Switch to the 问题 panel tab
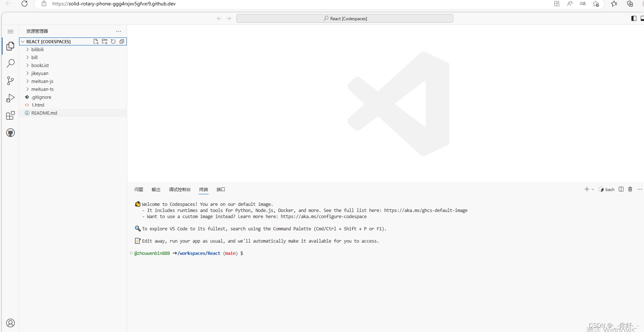The width and height of the screenshot is (644, 332). coord(139,189)
